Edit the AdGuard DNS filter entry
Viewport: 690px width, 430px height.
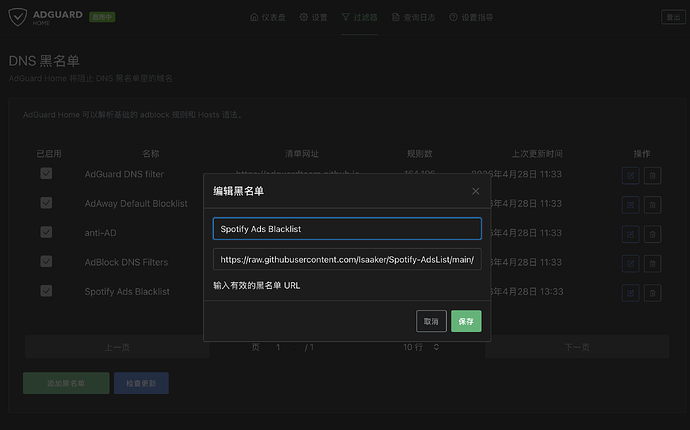pyautogui.click(x=631, y=176)
